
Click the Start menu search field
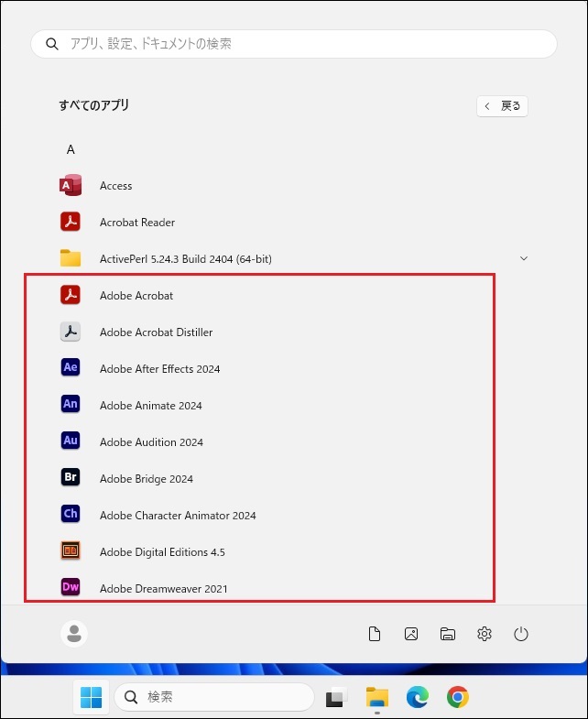click(293, 44)
